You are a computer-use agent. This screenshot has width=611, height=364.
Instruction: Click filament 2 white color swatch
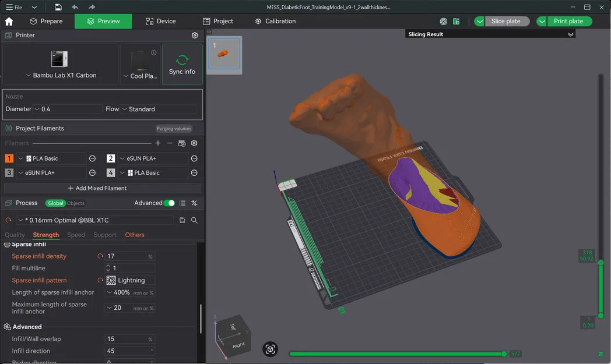(x=111, y=158)
